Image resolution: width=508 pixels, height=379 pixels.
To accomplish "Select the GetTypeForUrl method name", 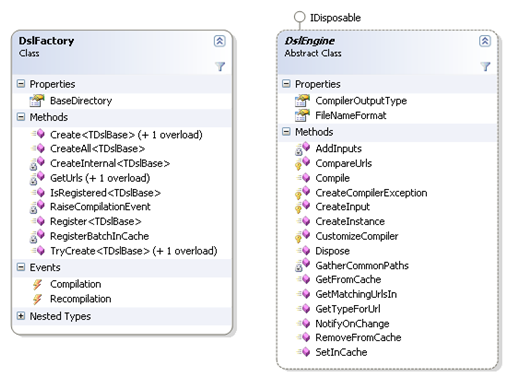I will pyautogui.click(x=348, y=309).
